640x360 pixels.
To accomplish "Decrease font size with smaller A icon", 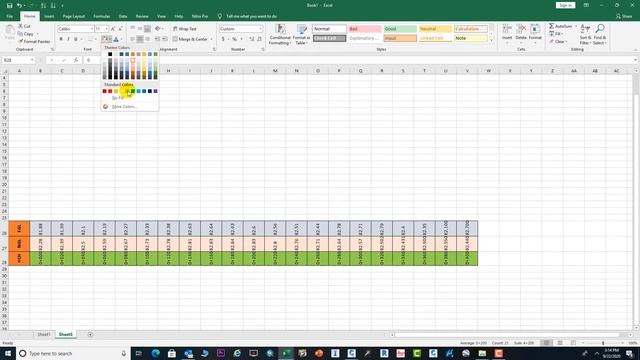I will [x=120, y=29].
